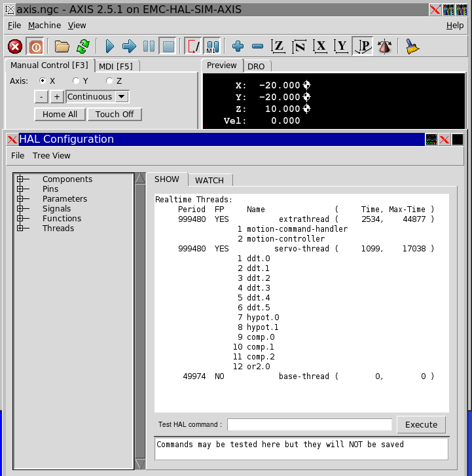472x476 pixels.
Task: Click the hypot.0 function line
Action: tap(263, 318)
